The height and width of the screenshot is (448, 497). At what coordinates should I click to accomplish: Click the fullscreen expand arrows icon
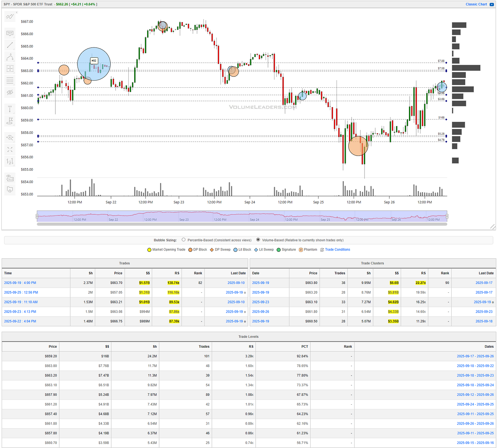(10, 149)
